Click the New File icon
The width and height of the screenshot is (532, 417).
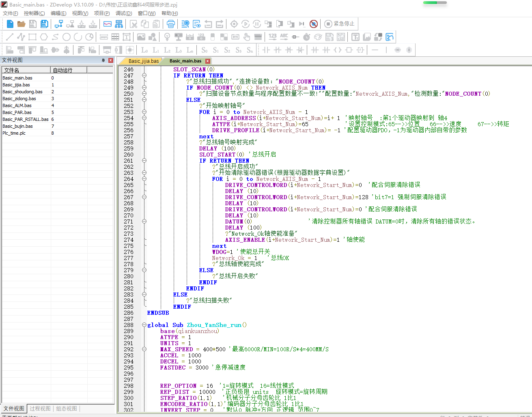coord(10,24)
